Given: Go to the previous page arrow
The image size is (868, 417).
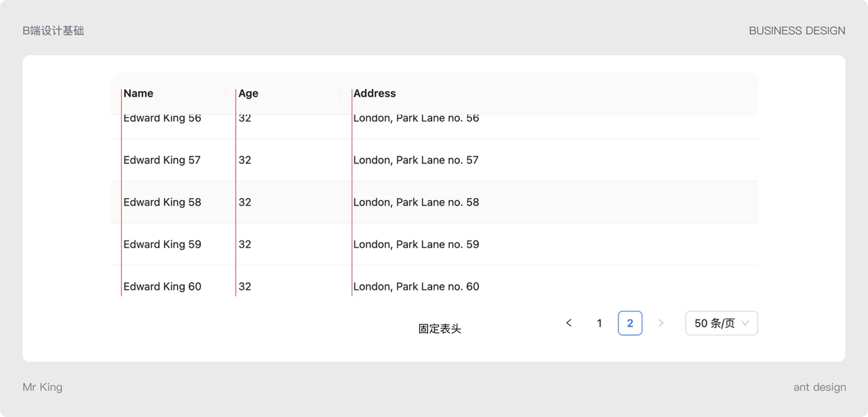Looking at the screenshot, I should [569, 323].
